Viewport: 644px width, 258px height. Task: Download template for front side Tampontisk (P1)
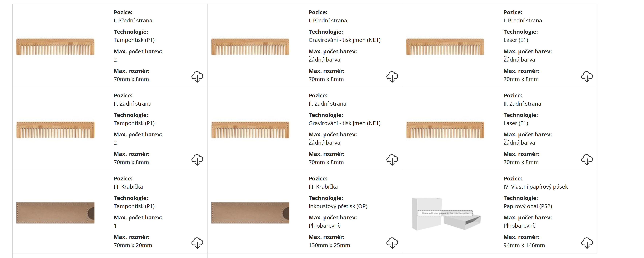point(197,76)
